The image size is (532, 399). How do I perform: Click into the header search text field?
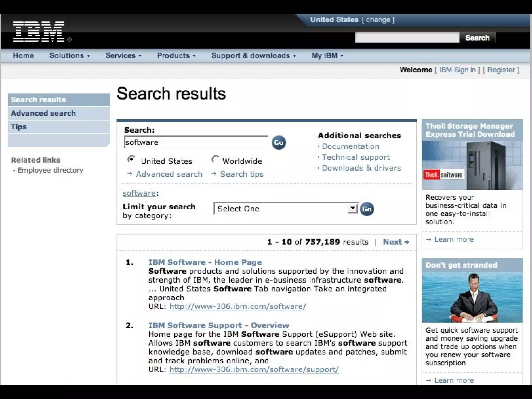(407, 38)
